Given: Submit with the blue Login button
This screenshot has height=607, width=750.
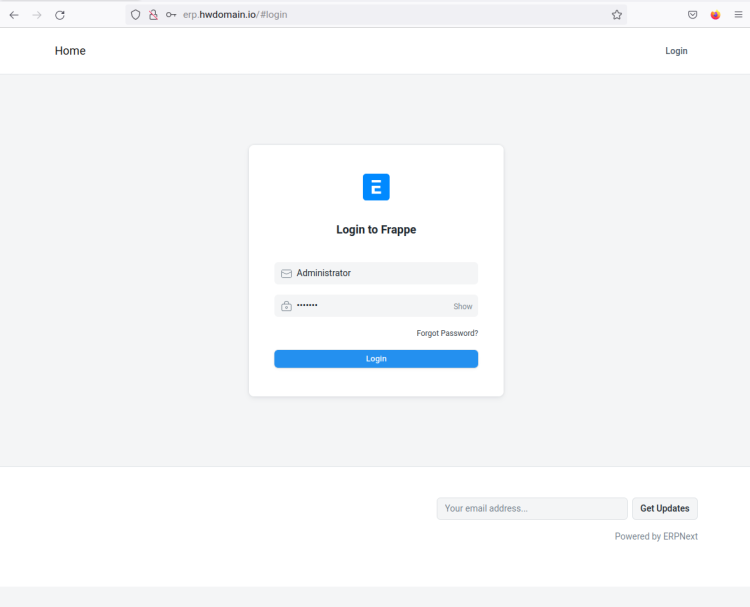Looking at the screenshot, I should click(376, 359).
